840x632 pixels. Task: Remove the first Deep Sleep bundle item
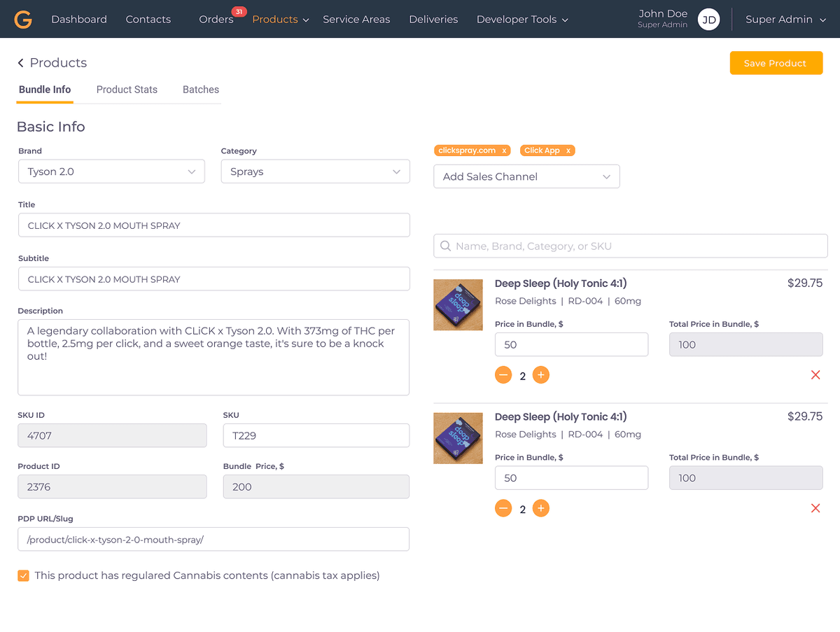pyautogui.click(x=815, y=374)
